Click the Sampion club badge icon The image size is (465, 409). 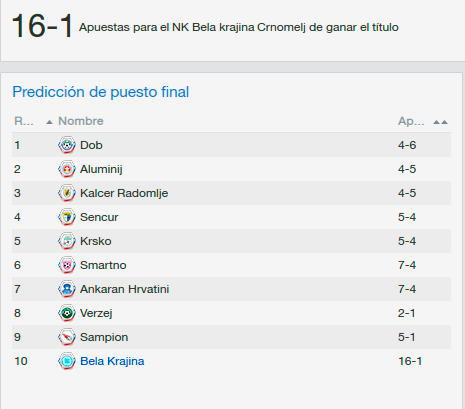coord(67,337)
